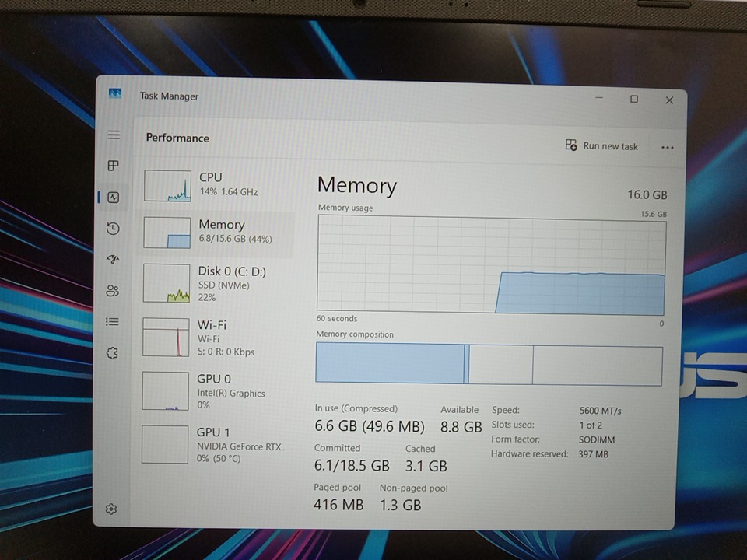Viewport: 747px width, 560px height.
Task: Open the App history page icon
Action: coord(114,229)
